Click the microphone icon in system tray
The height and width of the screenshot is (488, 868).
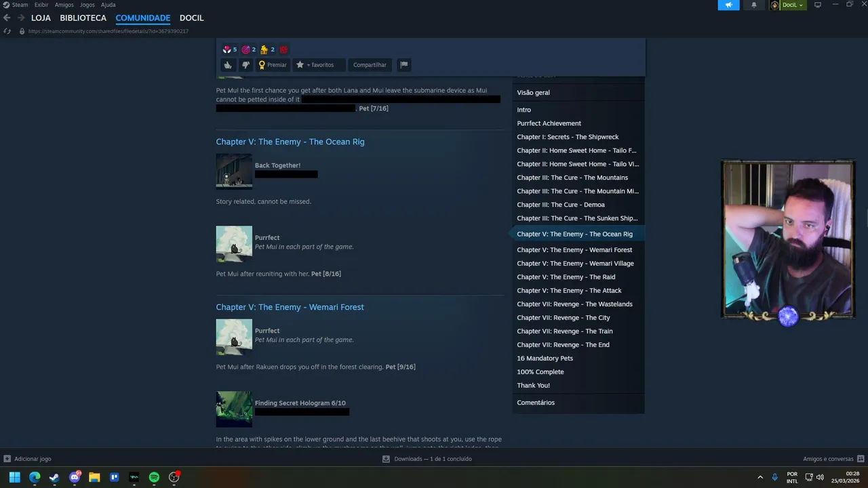[x=774, y=477]
